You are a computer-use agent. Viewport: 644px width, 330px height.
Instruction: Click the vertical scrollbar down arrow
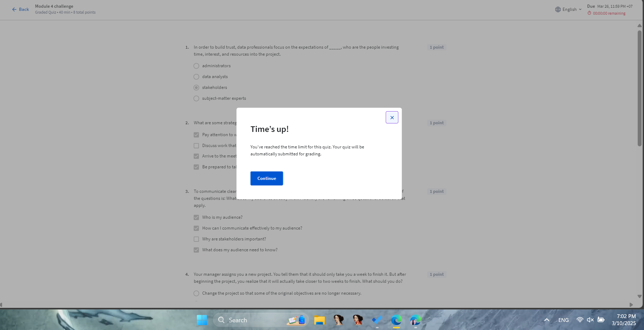[x=639, y=296]
